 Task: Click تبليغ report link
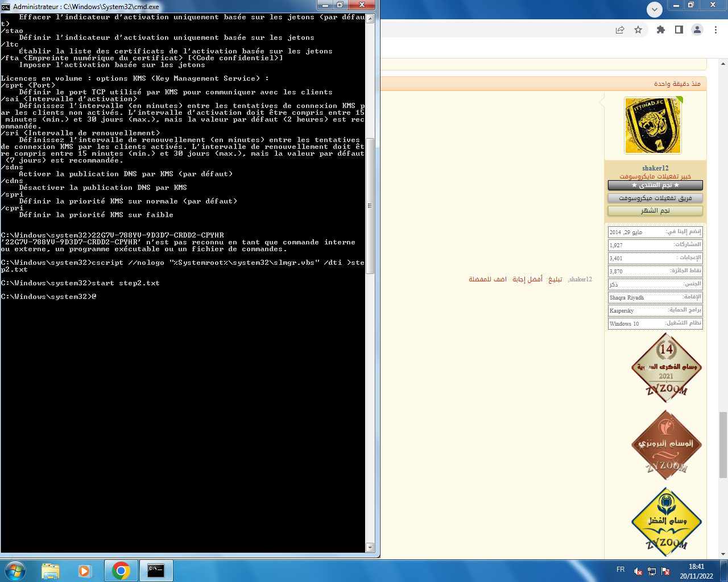point(555,279)
